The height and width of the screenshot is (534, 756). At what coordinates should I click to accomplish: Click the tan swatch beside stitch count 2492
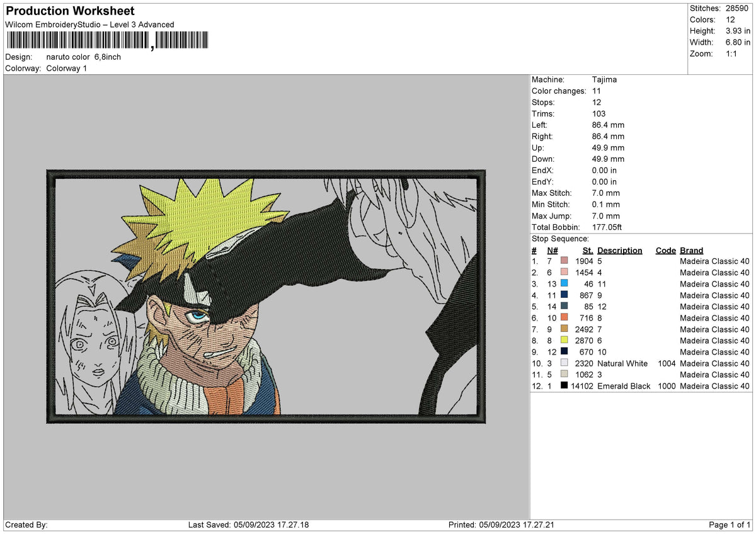pos(564,329)
